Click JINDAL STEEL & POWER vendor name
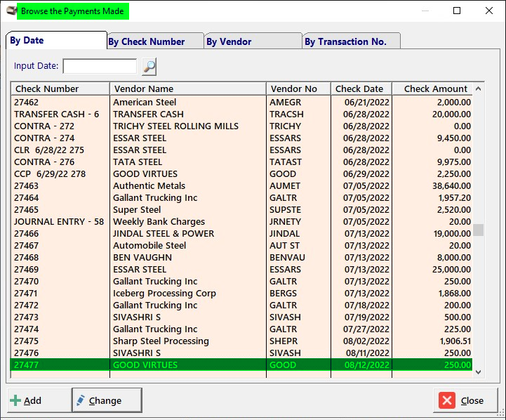The width and height of the screenshot is (506, 420). point(164,234)
